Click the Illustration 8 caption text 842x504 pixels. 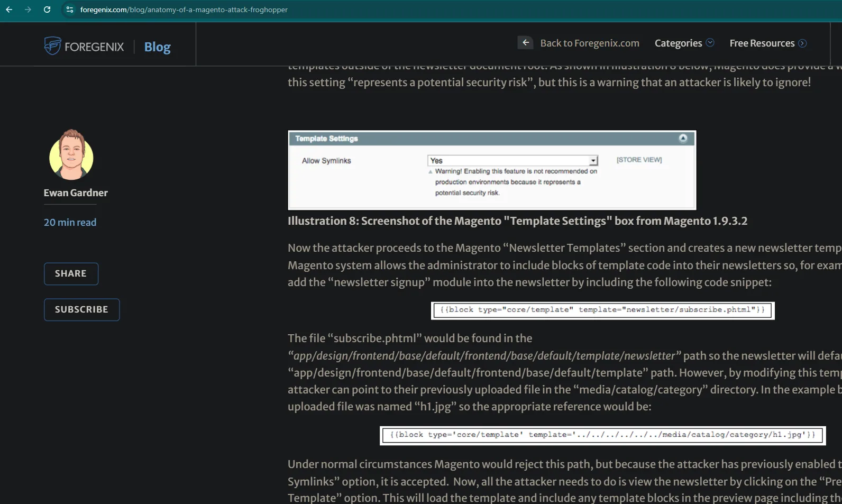pos(517,221)
